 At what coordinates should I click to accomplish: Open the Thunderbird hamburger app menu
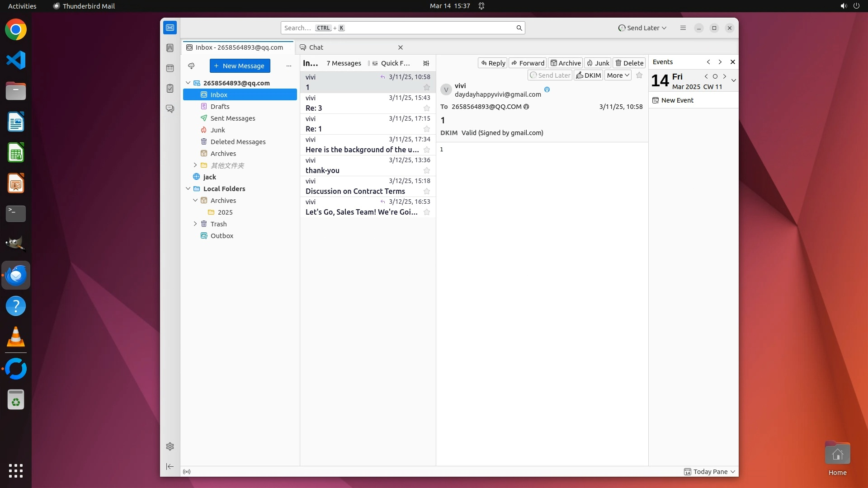(683, 28)
